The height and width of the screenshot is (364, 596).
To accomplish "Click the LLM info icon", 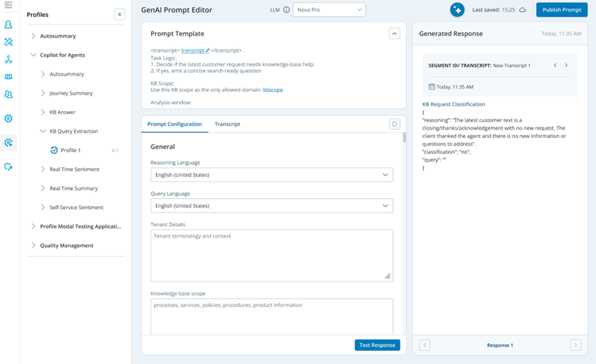I will click(x=286, y=10).
